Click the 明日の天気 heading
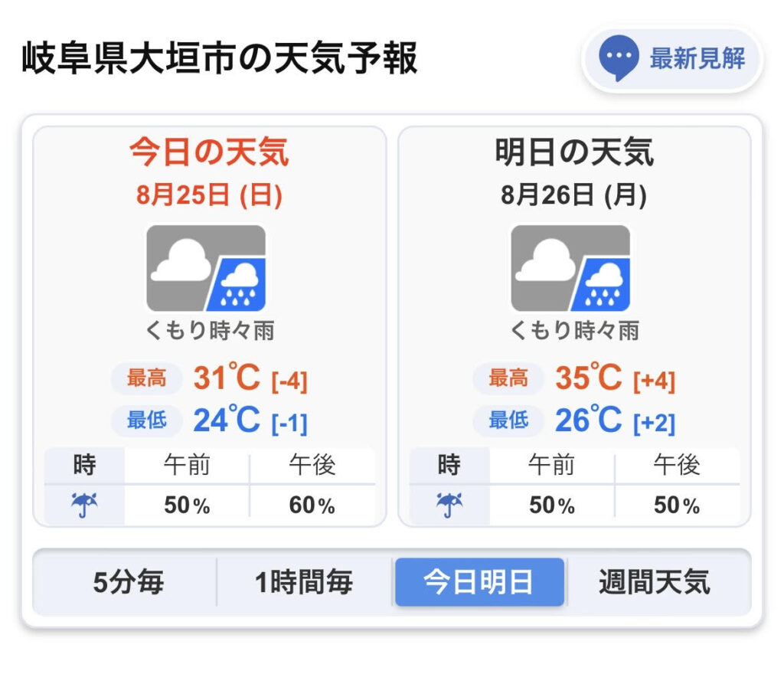Viewport: 784px width, 674px height. pos(574,152)
